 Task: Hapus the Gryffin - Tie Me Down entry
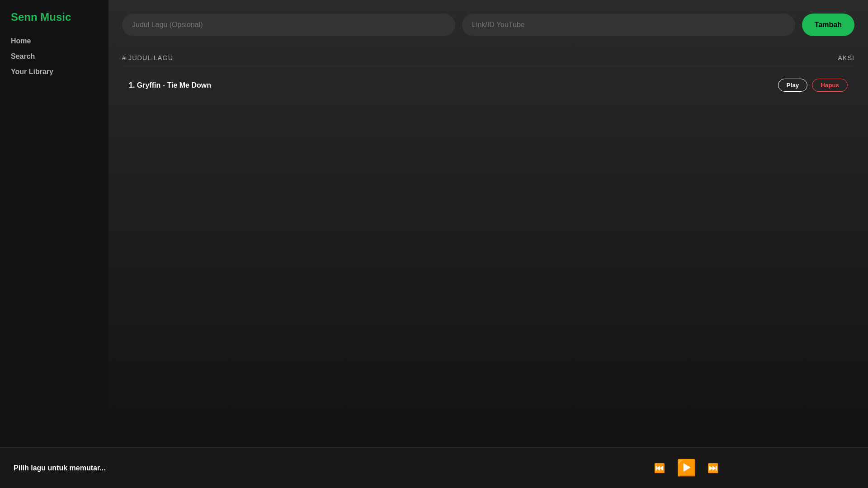(829, 85)
